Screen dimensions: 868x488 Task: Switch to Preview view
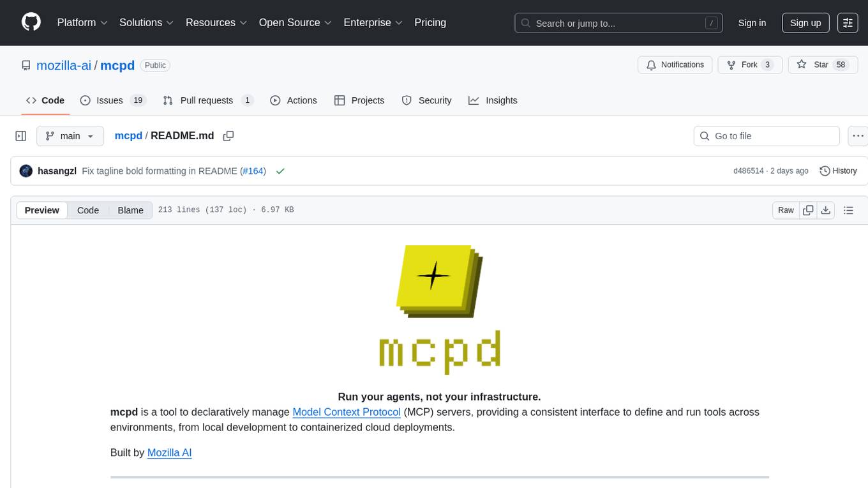point(42,210)
